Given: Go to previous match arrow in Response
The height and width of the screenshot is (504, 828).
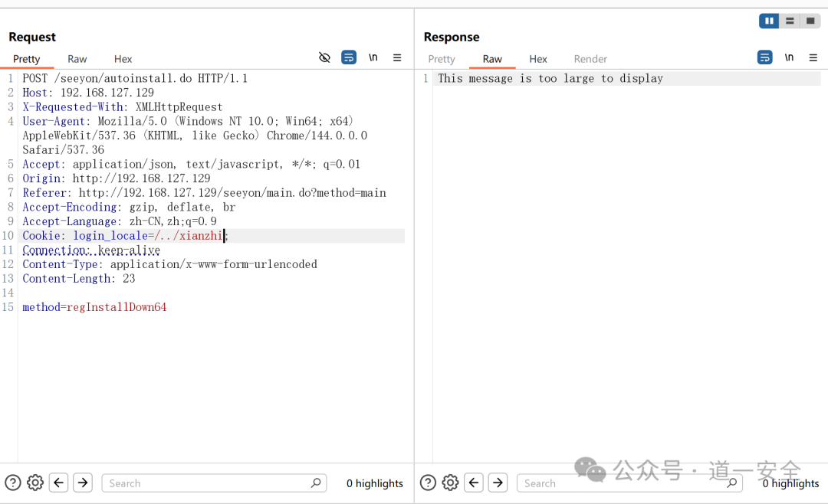Looking at the screenshot, I should 474,483.
